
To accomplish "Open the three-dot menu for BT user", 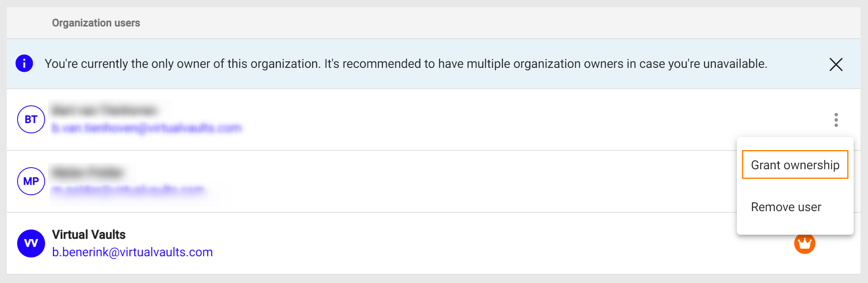I will pyautogui.click(x=836, y=120).
